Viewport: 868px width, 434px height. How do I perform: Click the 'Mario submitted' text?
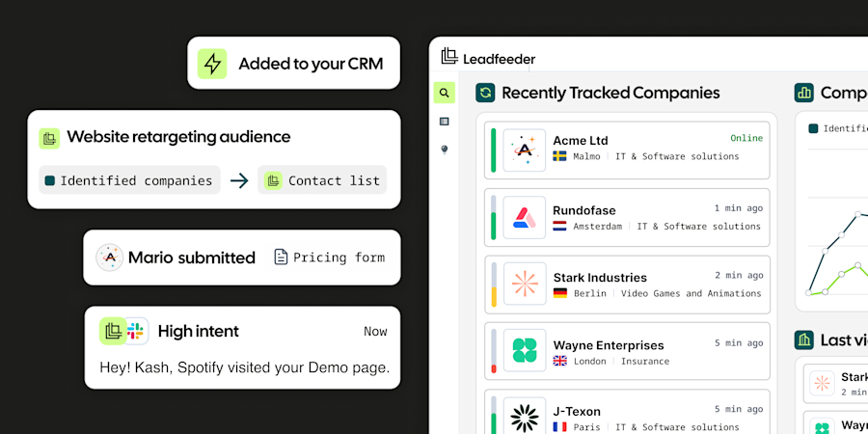[x=192, y=258]
